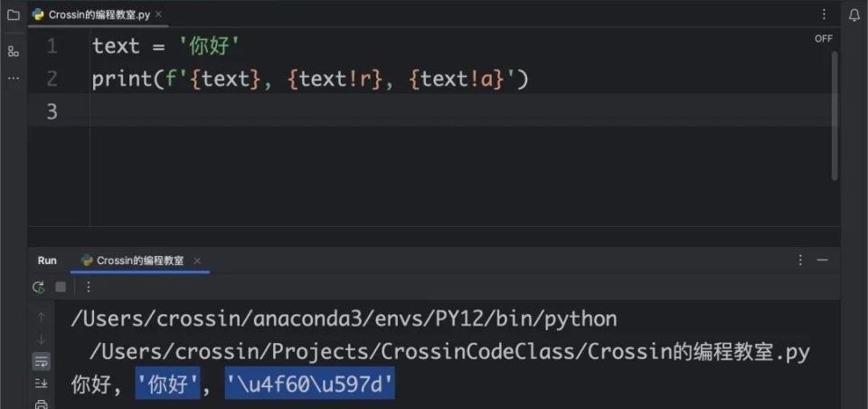Jump down the stack trace arrow
The width and height of the screenshot is (868, 409).
click(41, 339)
